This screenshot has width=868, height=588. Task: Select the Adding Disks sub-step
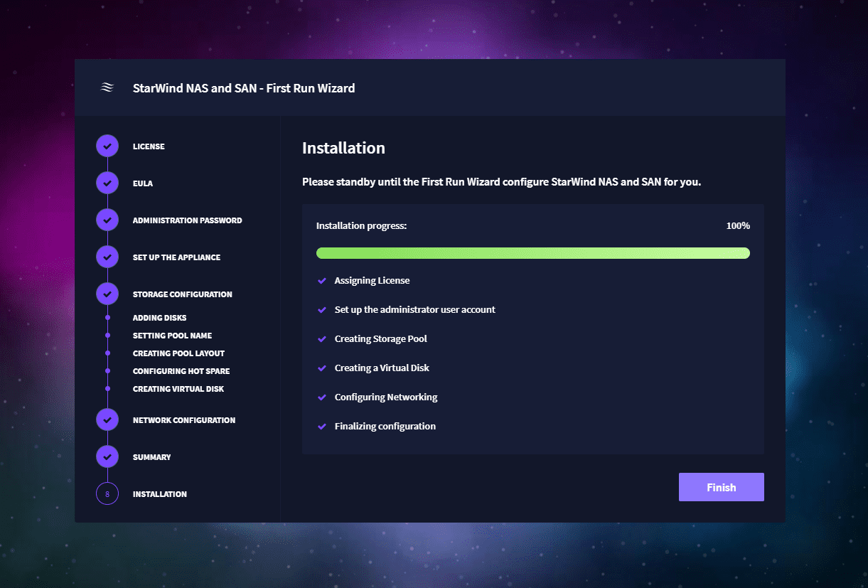[159, 318]
